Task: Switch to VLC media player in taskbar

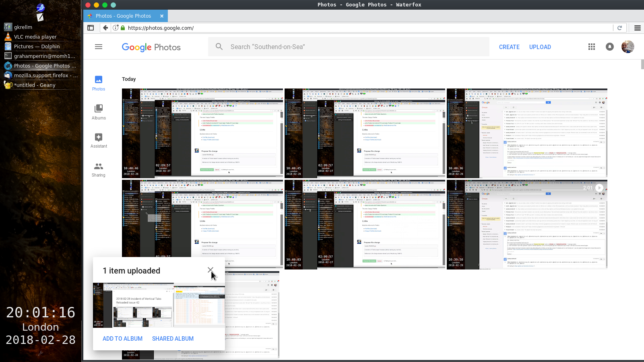Action: point(35,37)
